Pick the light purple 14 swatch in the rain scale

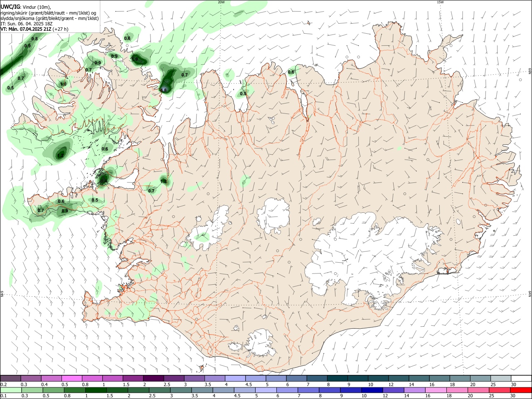(x=414, y=390)
